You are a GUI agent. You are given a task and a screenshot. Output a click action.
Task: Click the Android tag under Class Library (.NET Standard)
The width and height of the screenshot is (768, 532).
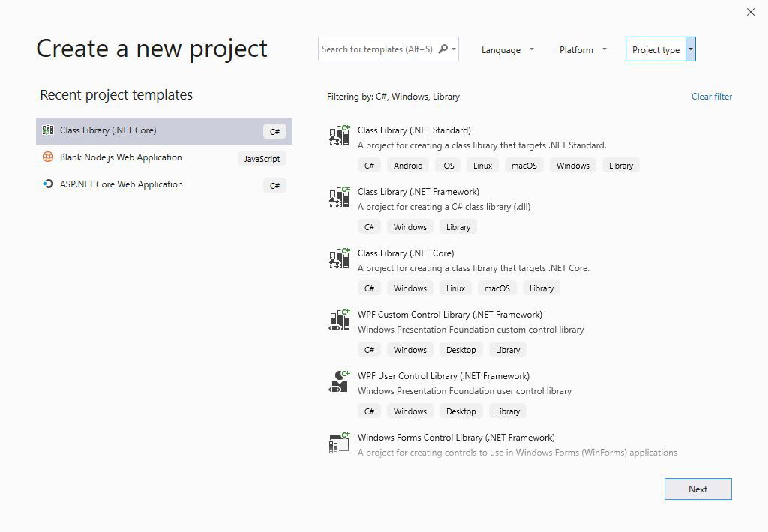point(407,165)
